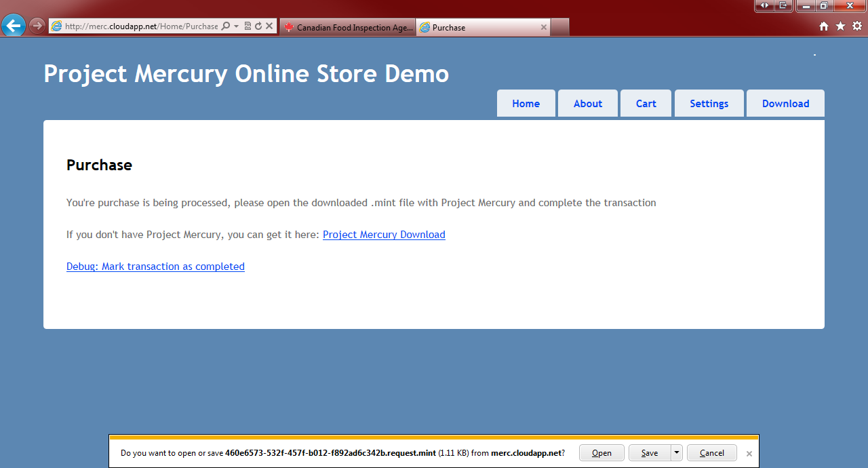Restore down the browser window
Screen dimensions: 868x468
824,5
